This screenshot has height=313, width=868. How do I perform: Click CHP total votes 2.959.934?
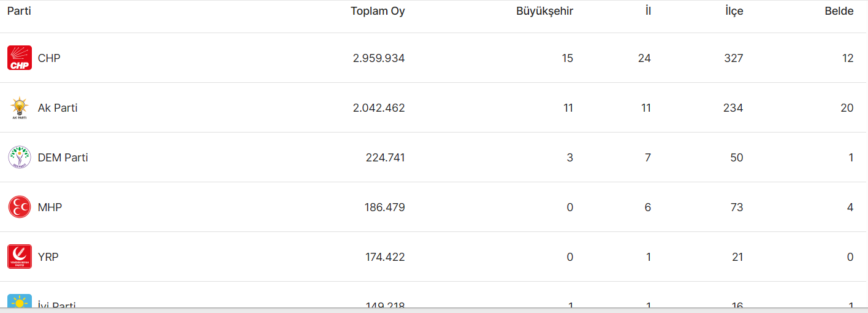click(379, 58)
